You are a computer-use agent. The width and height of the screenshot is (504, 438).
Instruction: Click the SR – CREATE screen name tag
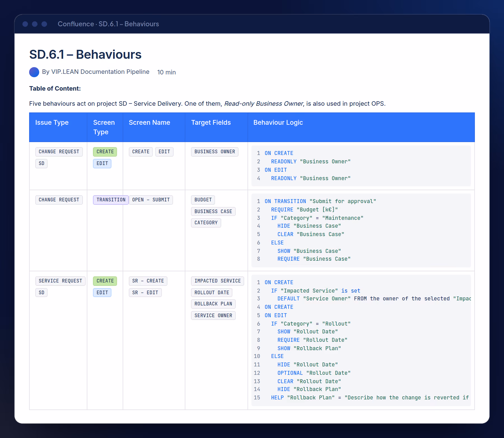[x=148, y=281]
